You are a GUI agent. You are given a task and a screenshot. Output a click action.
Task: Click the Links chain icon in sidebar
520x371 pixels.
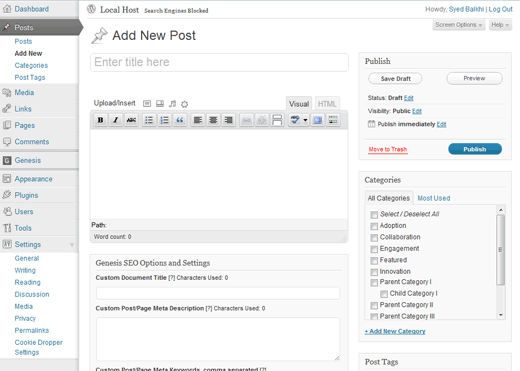click(7, 109)
